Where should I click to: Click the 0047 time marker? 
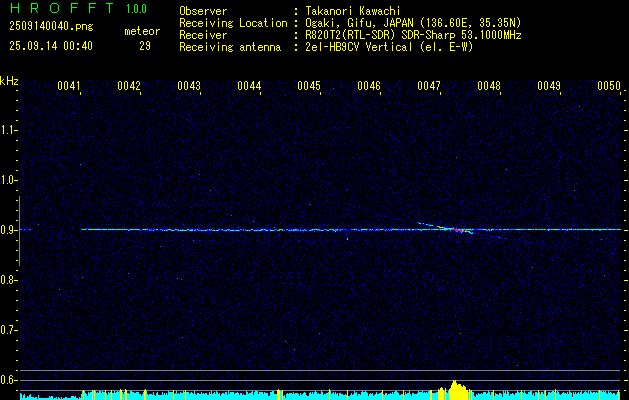[429, 86]
